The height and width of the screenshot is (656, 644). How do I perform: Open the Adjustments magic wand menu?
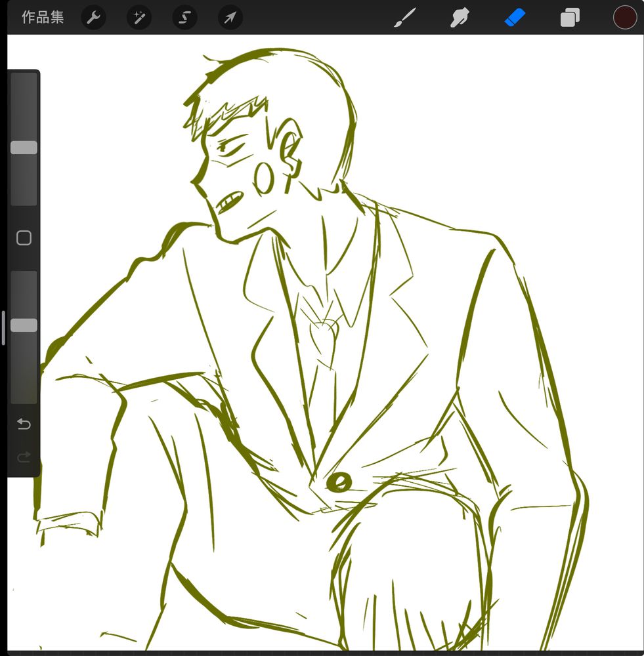point(139,18)
